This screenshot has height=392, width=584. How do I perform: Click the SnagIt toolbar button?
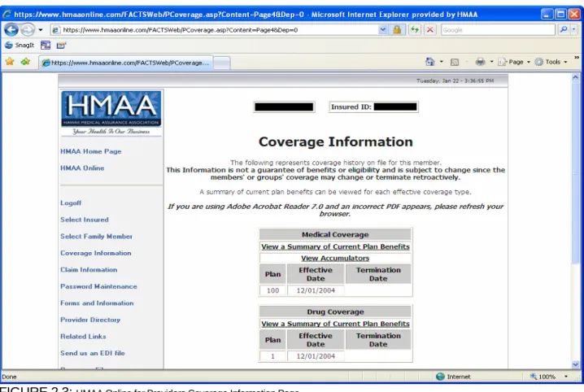click(20, 46)
